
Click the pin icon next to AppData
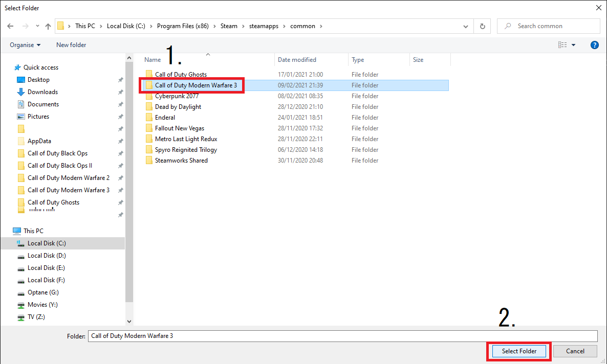coord(120,141)
